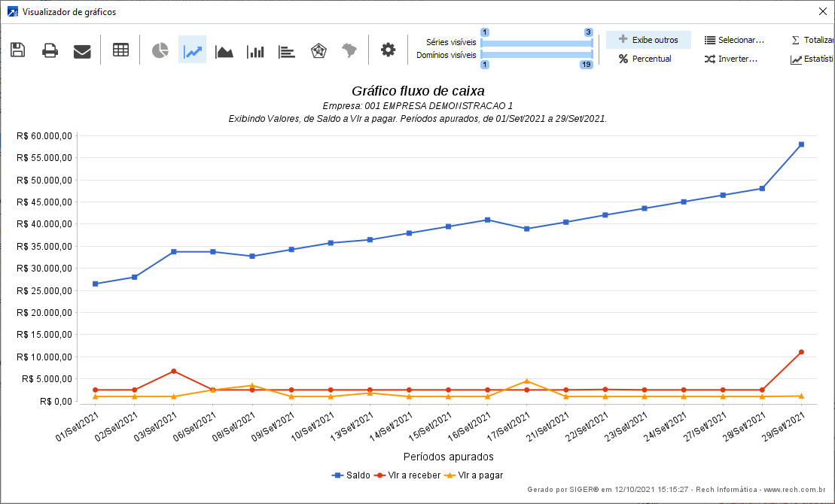Open chart settings gear icon
835x504 pixels.
(x=388, y=50)
